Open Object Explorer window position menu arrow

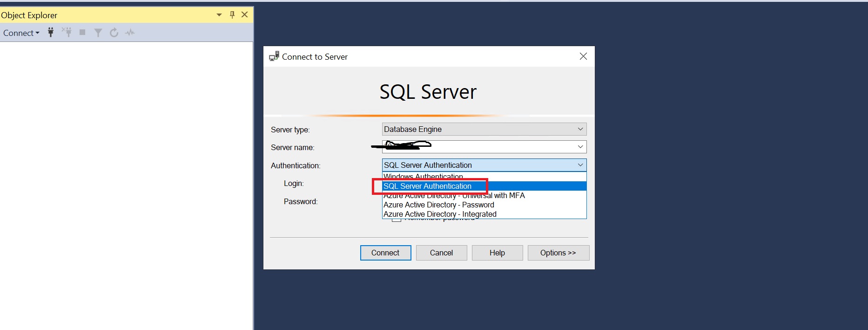(x=219, y=15)
